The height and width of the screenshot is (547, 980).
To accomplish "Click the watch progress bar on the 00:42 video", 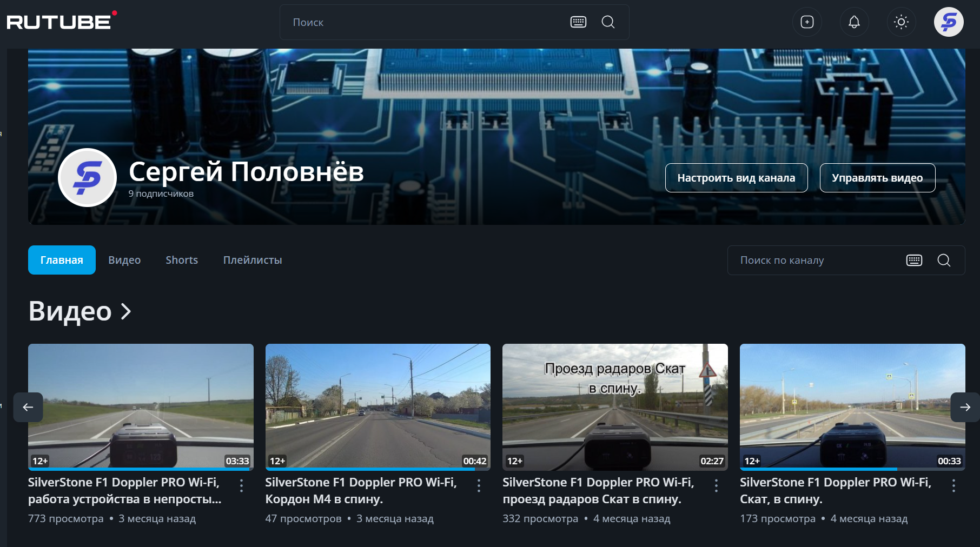I will [x=378, y=469].
